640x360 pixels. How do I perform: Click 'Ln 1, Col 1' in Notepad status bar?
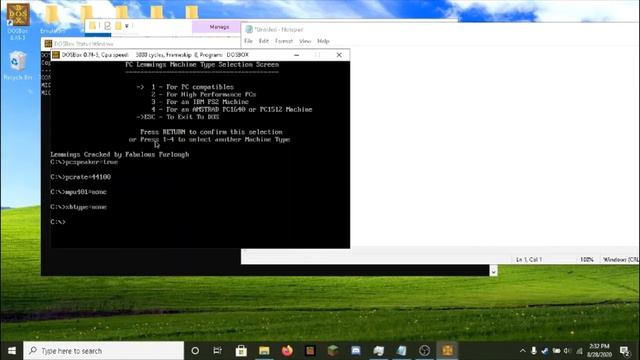(x=529, y=260)
